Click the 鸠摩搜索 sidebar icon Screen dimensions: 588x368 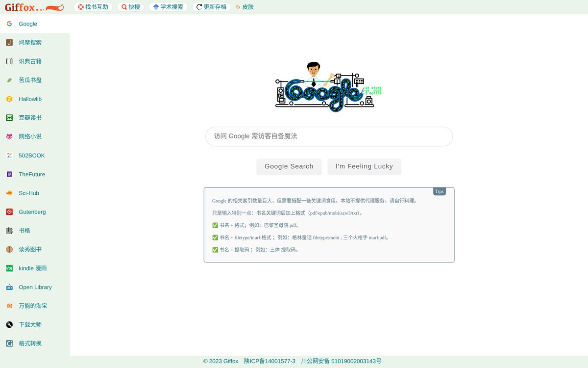[9, 43]
